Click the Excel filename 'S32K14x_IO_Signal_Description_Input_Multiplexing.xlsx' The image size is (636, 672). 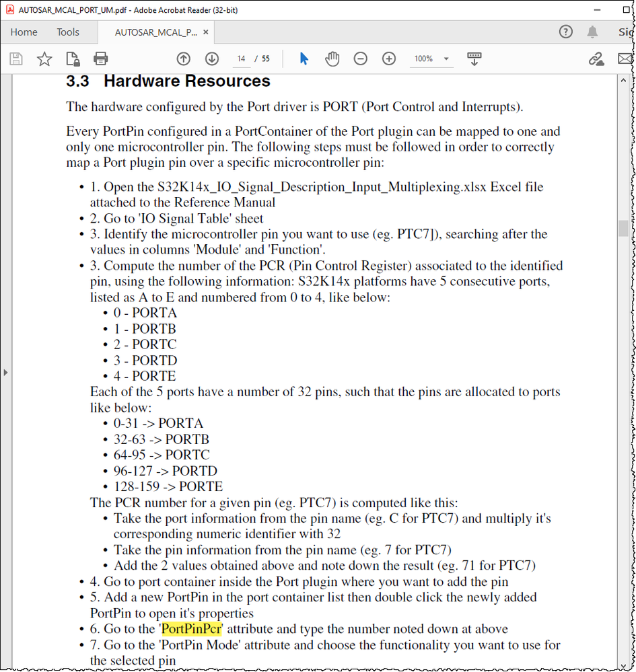[x=322, y=187]
